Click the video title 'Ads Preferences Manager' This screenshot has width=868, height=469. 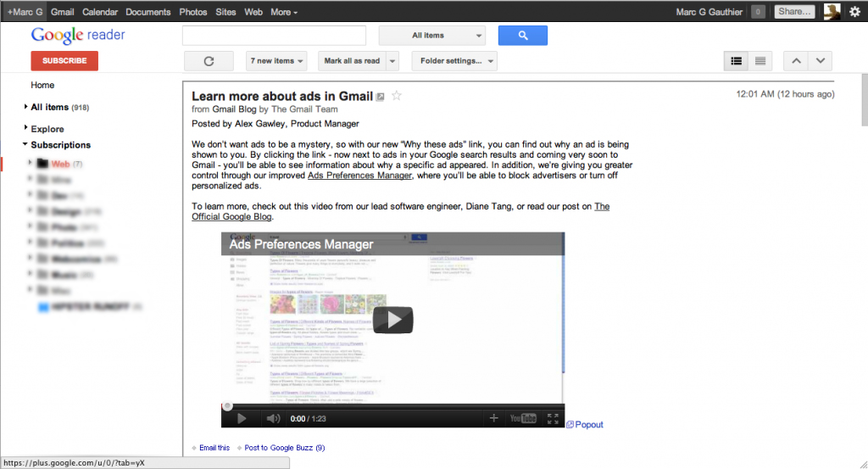[x=301, y=244]
